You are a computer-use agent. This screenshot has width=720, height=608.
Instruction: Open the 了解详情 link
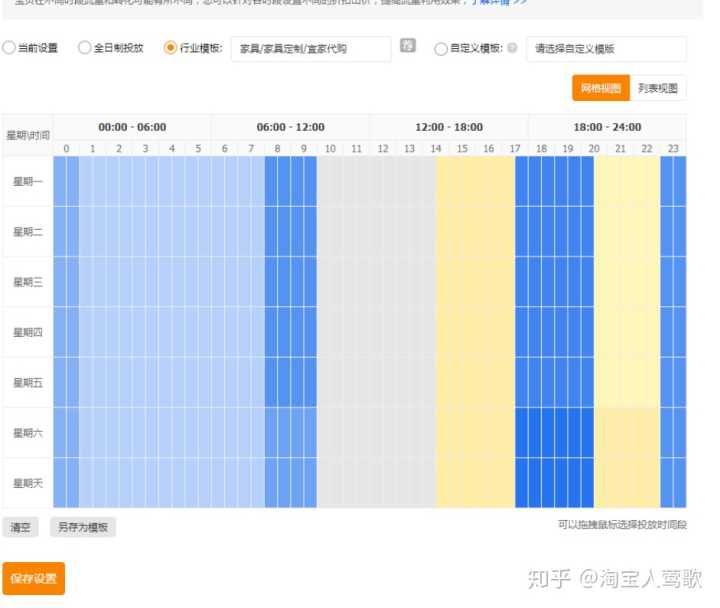(498, 3)
